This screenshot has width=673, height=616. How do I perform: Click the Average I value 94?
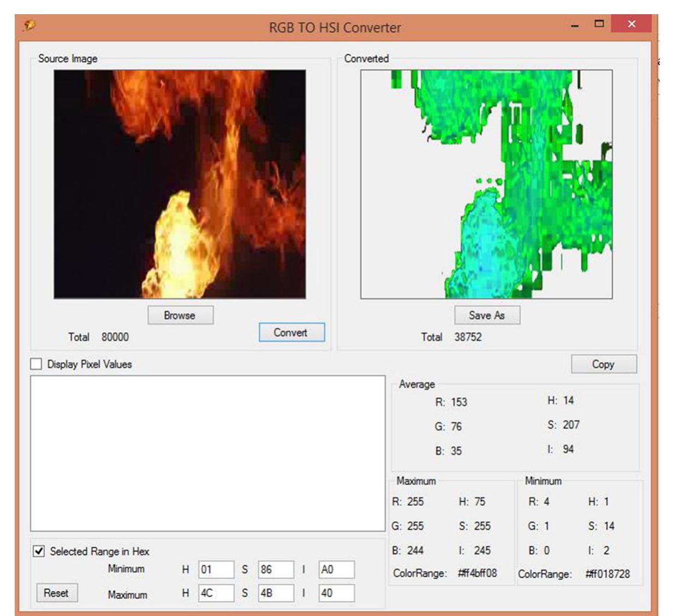(x=568, y=450)
